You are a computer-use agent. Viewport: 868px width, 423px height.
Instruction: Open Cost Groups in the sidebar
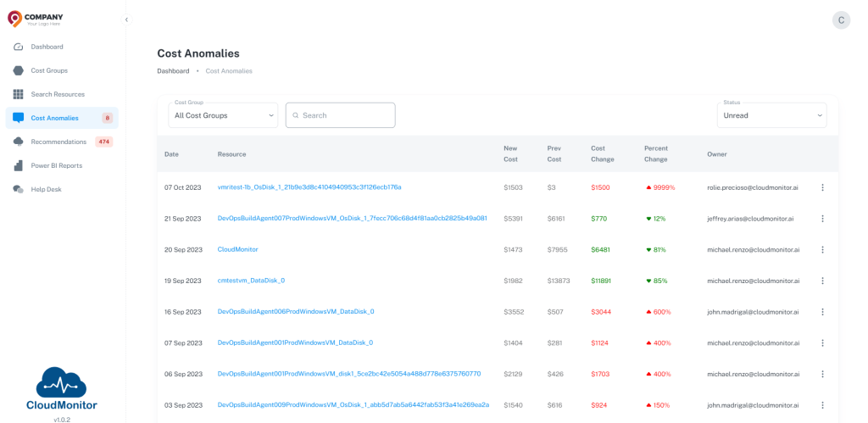pyautogui.click(x=62, y=71)
